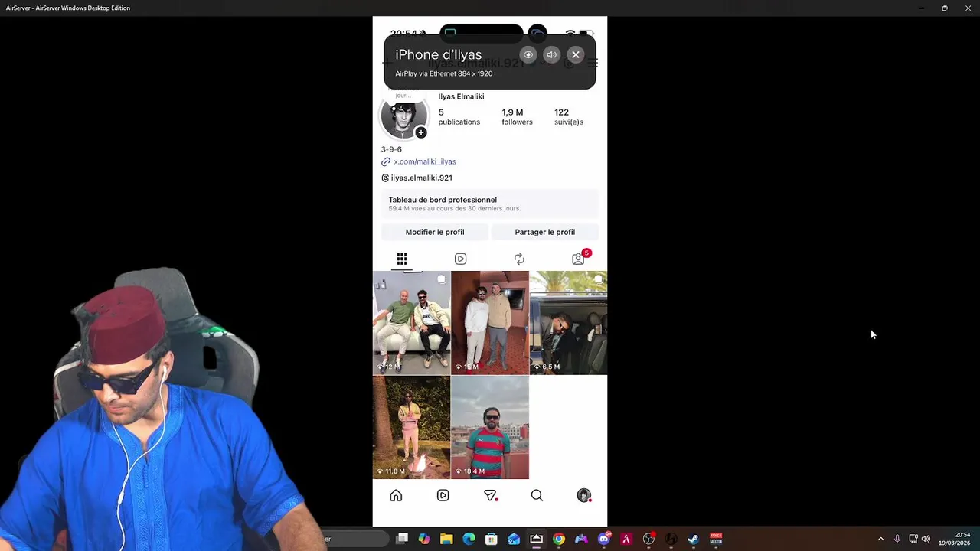Click the microphone system tray icon
Screen dimensions: 980x551
pyautogui.click(x=897, y=539)
